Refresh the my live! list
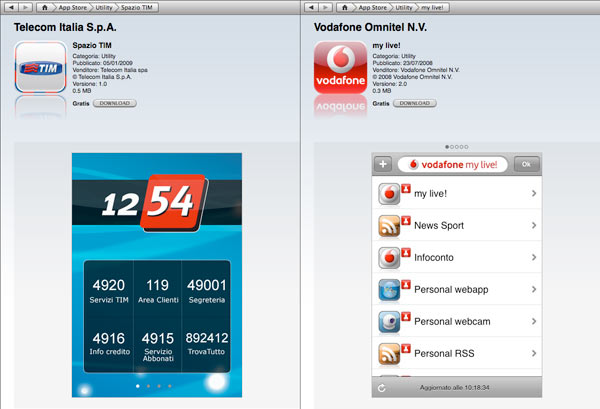600x409 pixels. coord(382,388)
